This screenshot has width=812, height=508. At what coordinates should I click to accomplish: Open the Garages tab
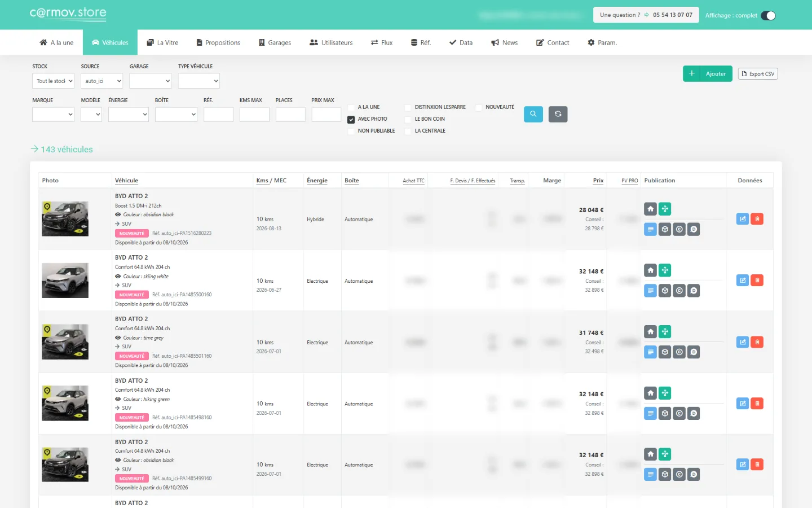[x=275, y=42]
